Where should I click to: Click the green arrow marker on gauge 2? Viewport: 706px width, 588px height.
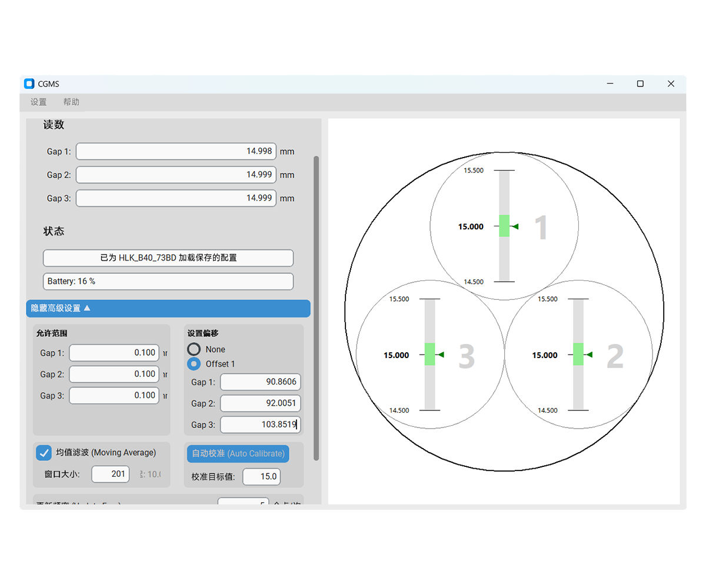[x=589, y=355]
